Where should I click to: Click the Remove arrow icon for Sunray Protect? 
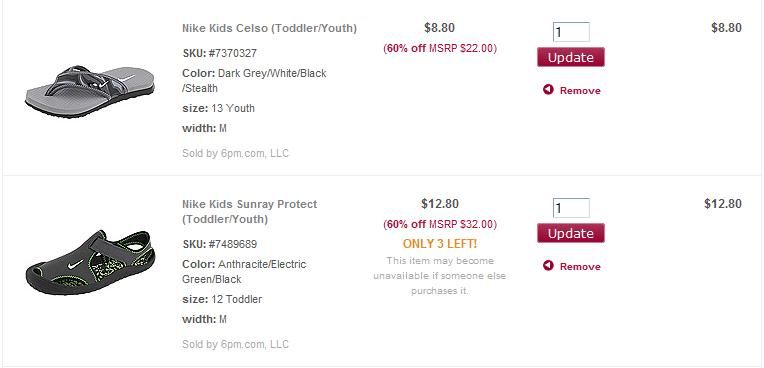(x=548, y=266)
